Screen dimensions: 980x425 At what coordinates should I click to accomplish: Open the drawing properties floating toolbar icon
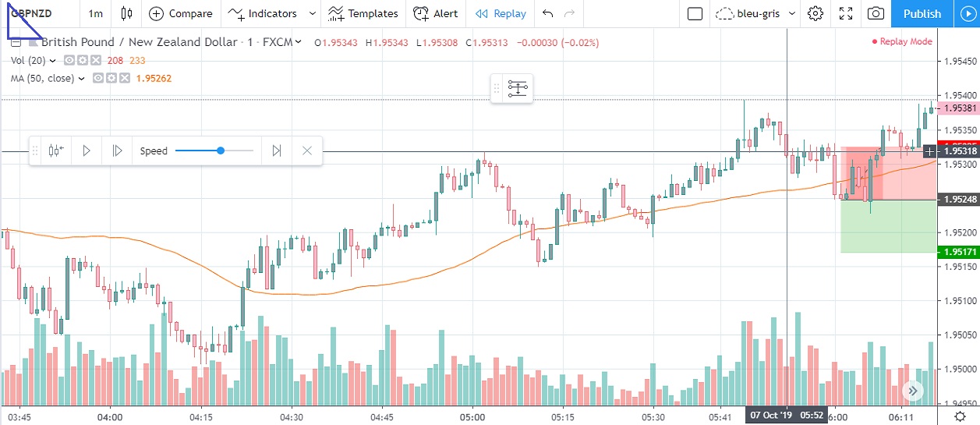tap(518, 89)
